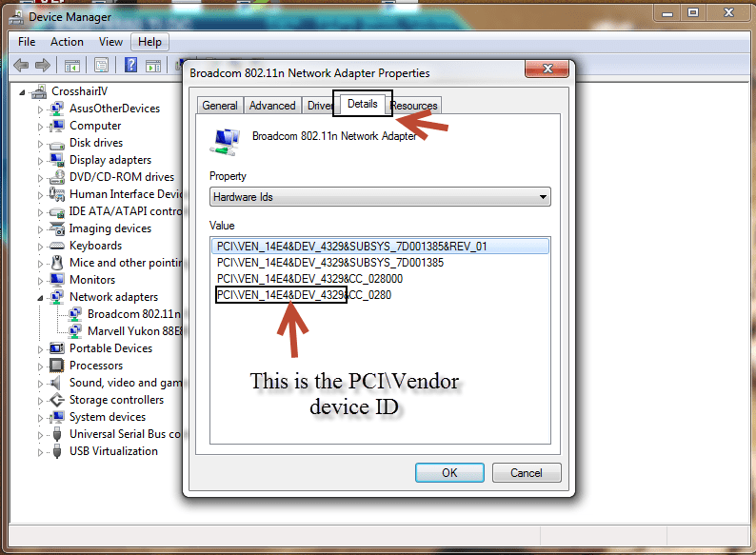Select the Processors device category icon
Viewport: 756px width, 555px height.
click(57, 366)
